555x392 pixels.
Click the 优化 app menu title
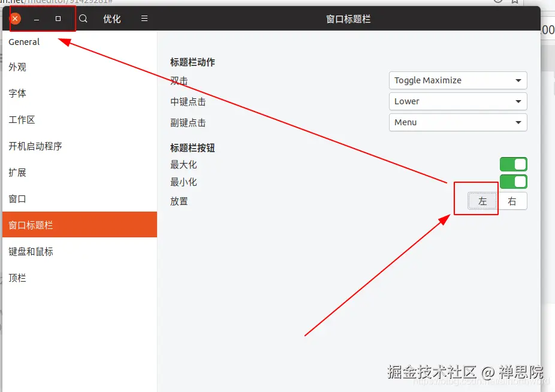[x=111, y=18]
